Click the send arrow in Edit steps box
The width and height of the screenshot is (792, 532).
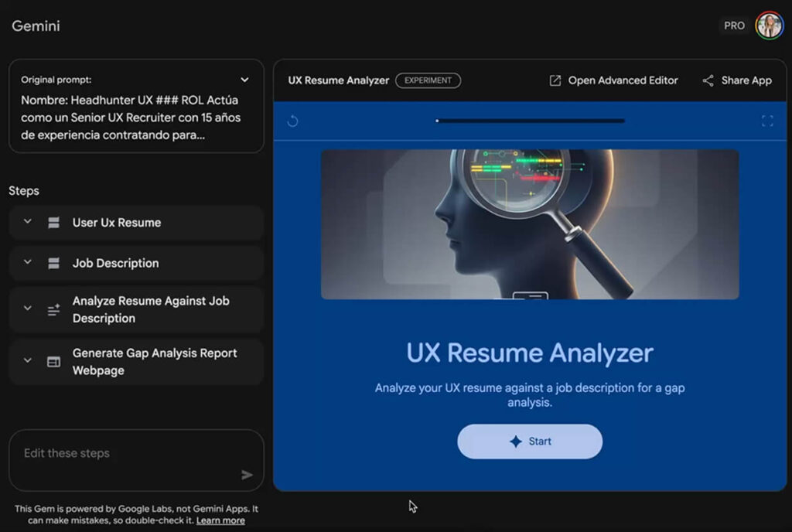point(247,475)
